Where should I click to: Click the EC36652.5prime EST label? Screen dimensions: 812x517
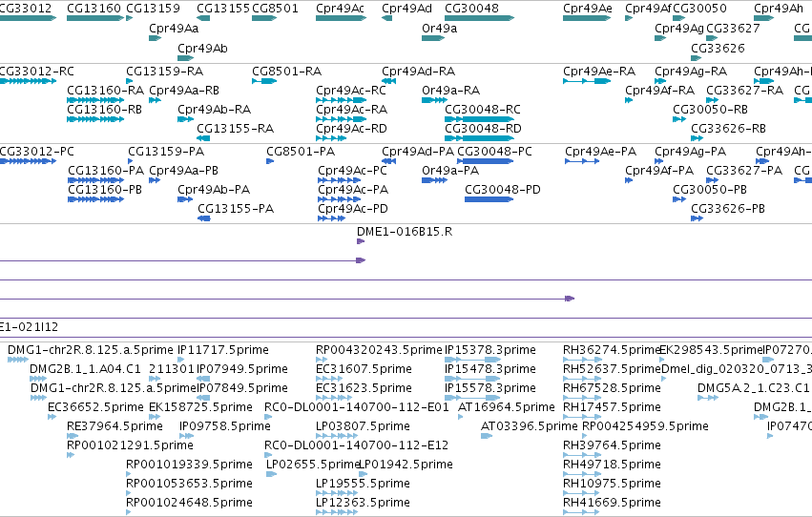click(x=95, y=407)
